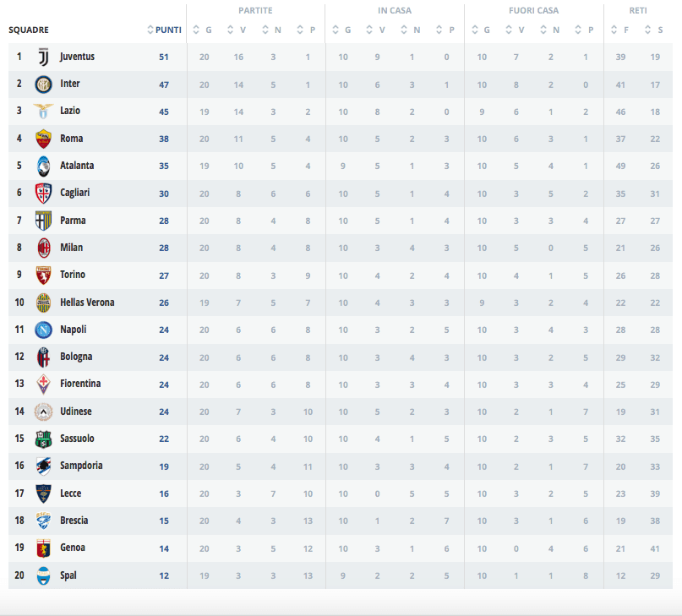This screenshot has height=616, width=682.
Task: Click the Atalanta club logo
Action: coord(43,166)
